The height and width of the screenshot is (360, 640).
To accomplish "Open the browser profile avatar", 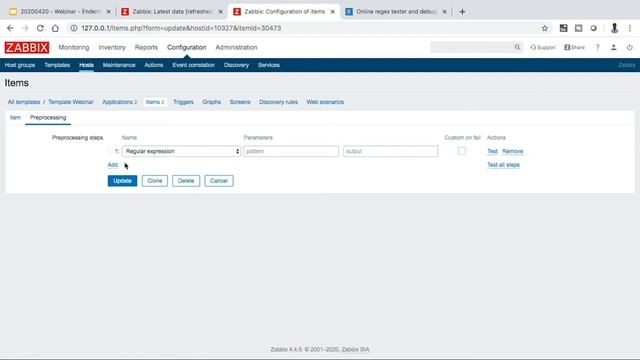I will pos(614,28).
